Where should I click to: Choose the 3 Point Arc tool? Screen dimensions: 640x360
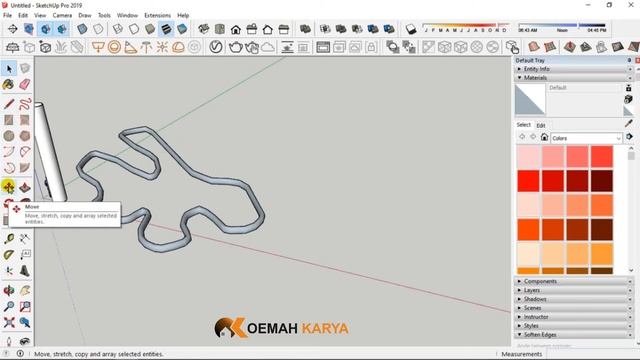tap(9, 168)
